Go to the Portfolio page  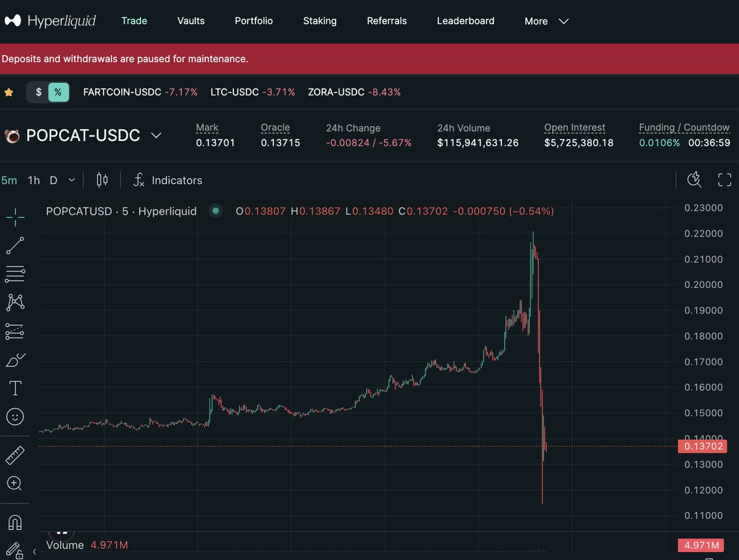[254, 21]
